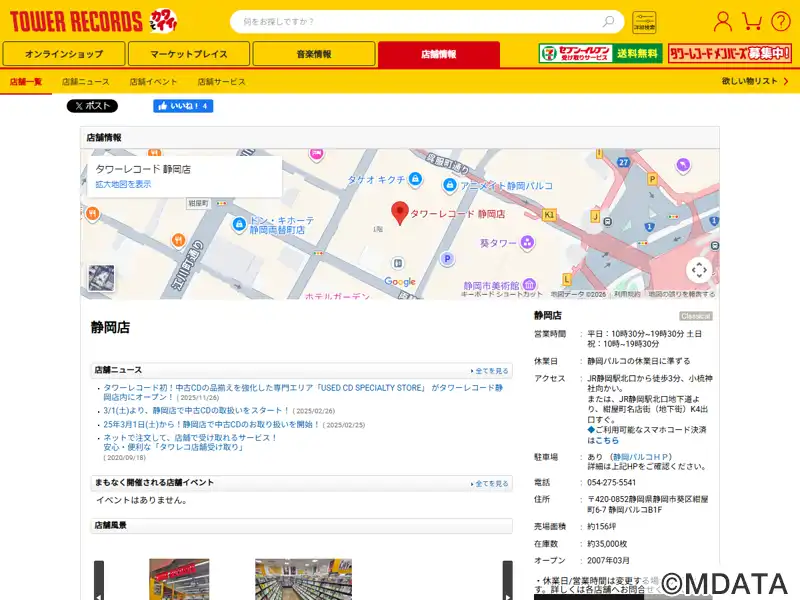Click the search magnifier icon
The width and height of the screenshot is (800, 600).
(x=608, y=21)
